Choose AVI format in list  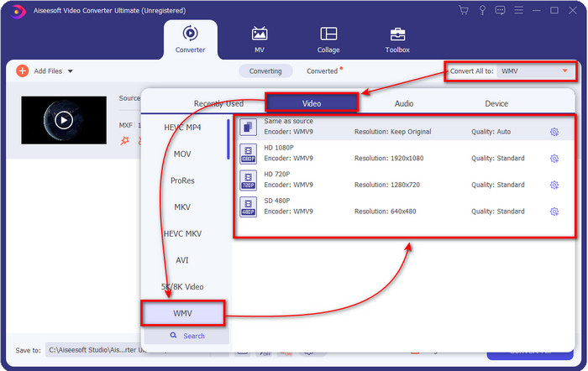[182, 260]
